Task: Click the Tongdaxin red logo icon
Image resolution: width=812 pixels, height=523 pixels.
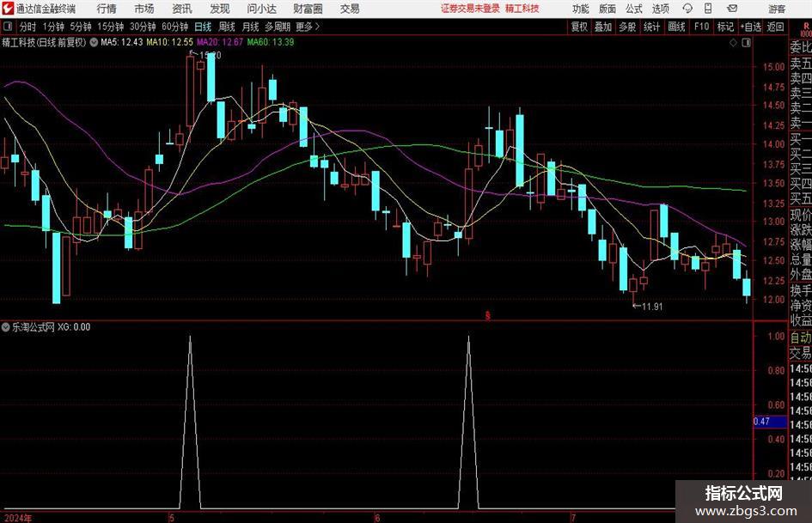Action: coord(8,9)
